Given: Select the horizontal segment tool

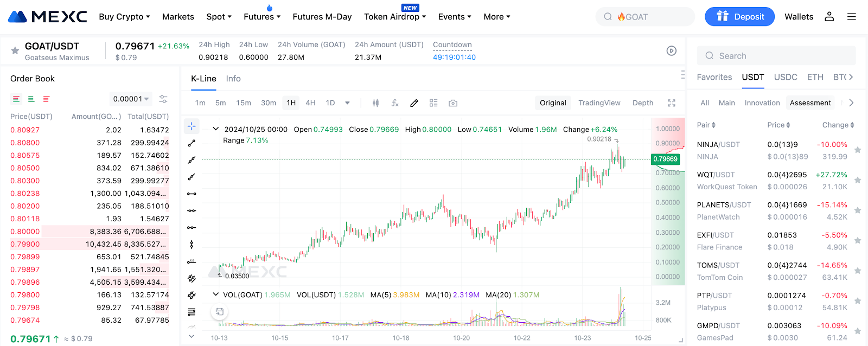Looking at the screenshot, I should (x=192, y=194).
